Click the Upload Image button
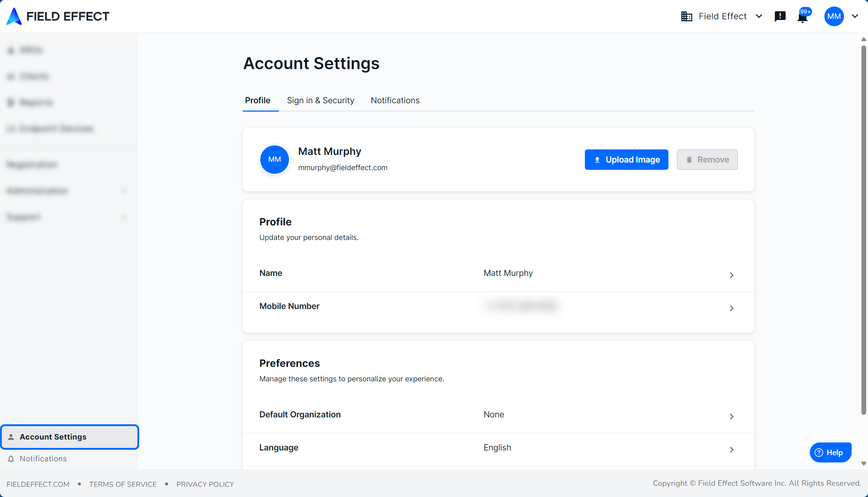This screenshot has height=497, width=868. (x=626, y=160)
